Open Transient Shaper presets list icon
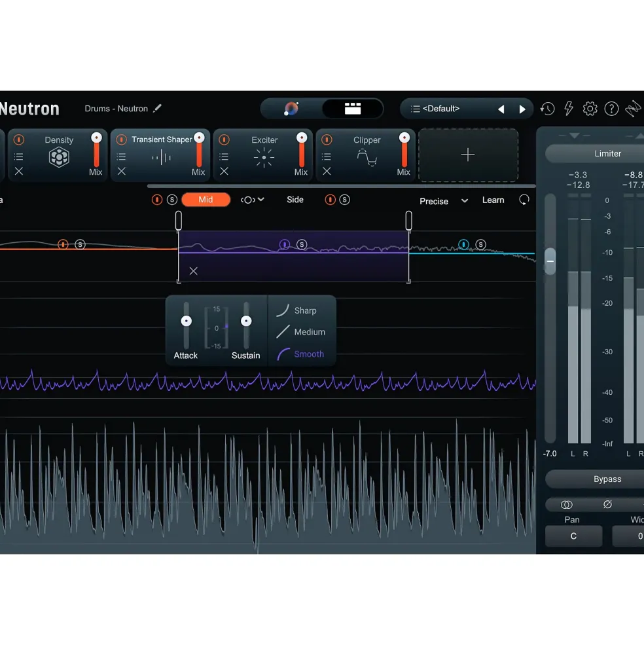The height and width of the screenshot is (645, 644). (x=121, y=157)
